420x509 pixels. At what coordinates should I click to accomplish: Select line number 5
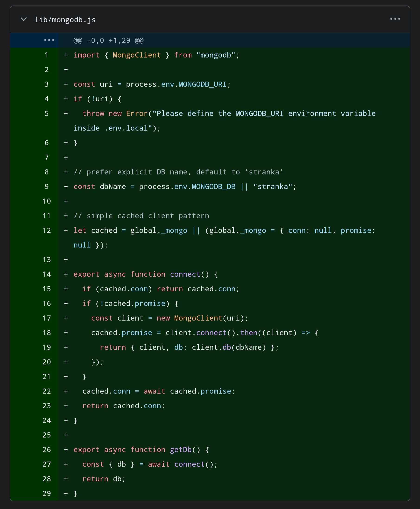pos(46,114)
